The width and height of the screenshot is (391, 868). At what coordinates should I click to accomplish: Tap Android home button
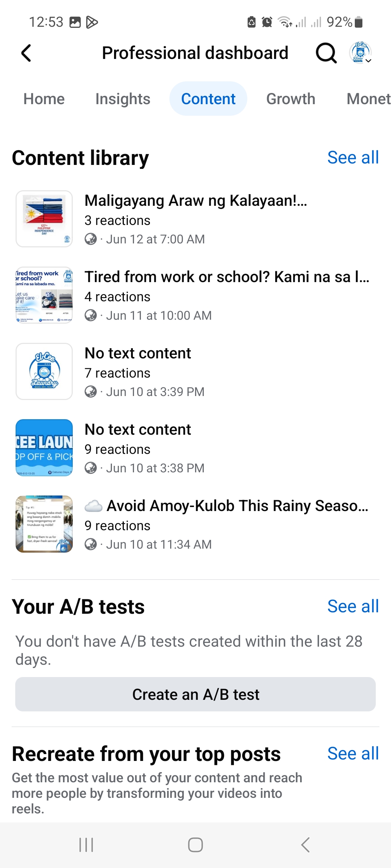[195, 845]
